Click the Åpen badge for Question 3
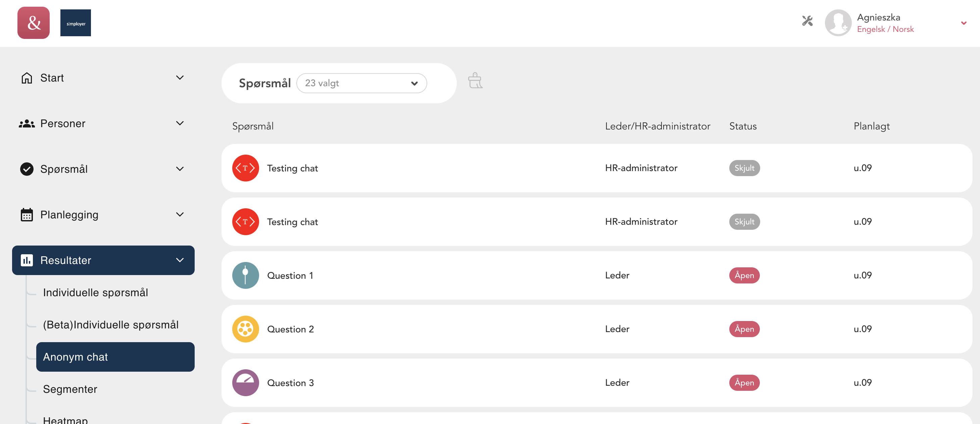This screenshot has width=980, height=424. point(744,382)
